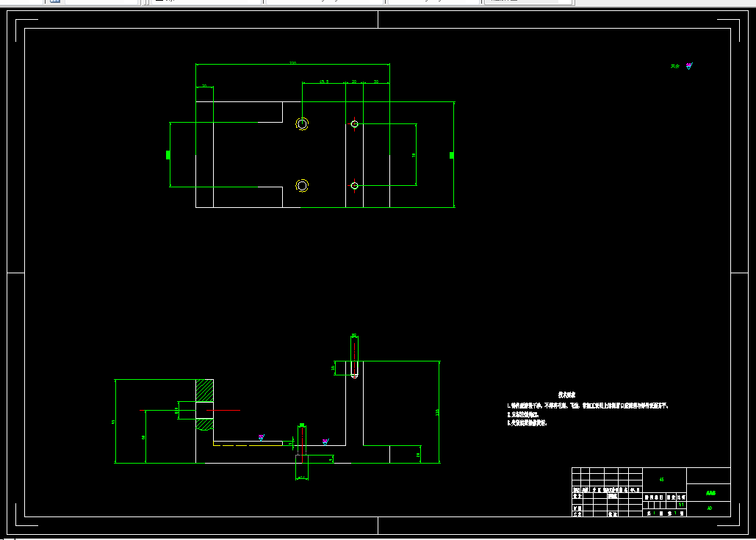
Task: Click the vertical 110 height dimension
Action: pyautogui.click(x=437, y=412)
